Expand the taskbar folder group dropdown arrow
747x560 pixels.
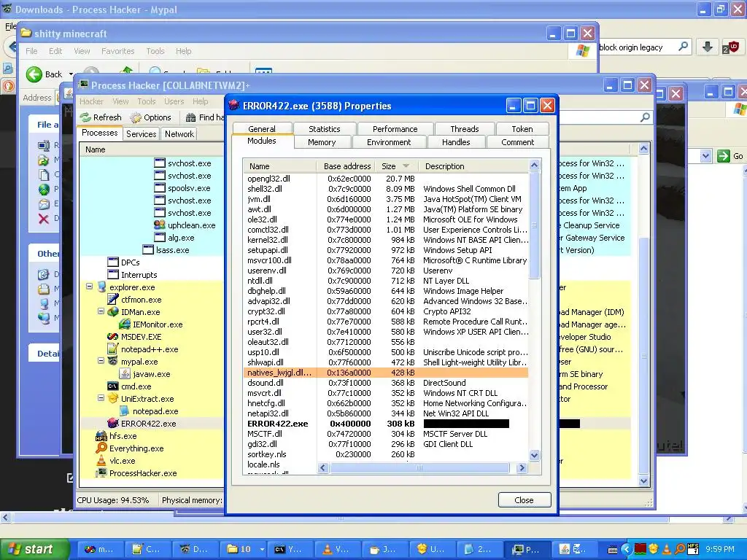pos(262,549)
